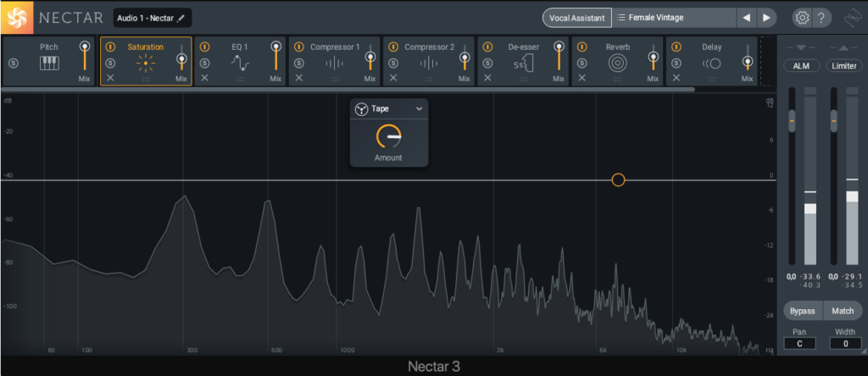
Task: Toggle EQ 1 module power button
Action: pos(205,47)
